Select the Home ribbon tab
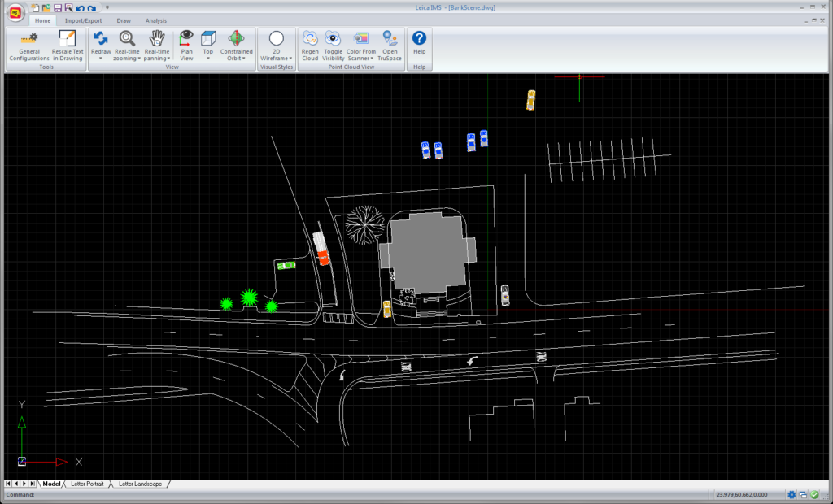833x504 pixels. [x=42, y=20]
